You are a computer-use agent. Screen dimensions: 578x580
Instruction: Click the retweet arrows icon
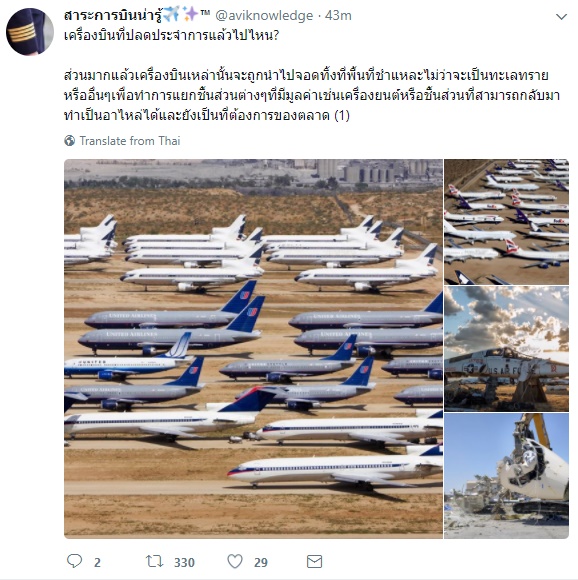[x=154, y=561]
